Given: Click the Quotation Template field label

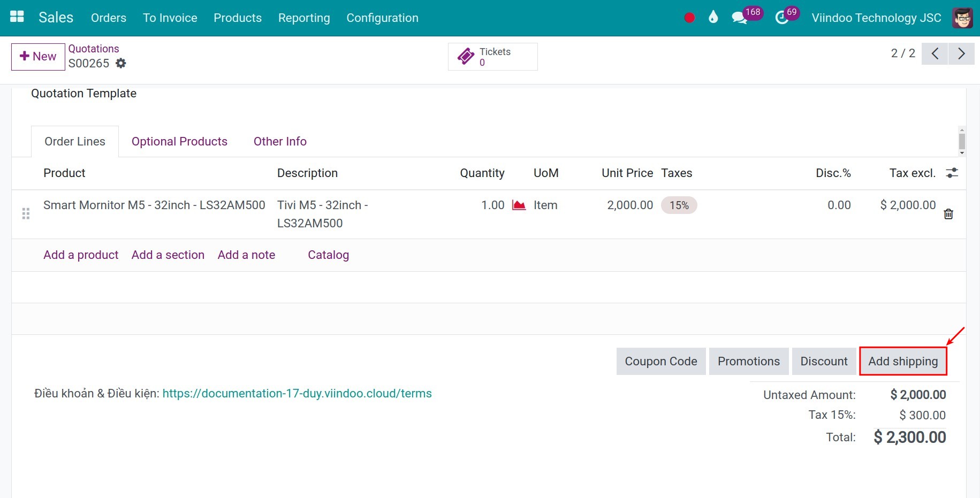Looking at the screenshot, I should click(83, 93).
